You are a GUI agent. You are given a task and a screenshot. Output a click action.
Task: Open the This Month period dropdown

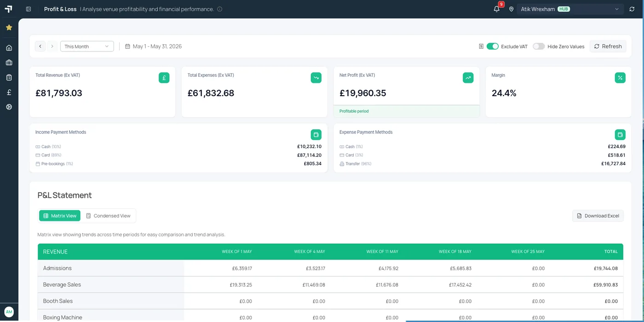pyautogui.click(x=87, y=46)
